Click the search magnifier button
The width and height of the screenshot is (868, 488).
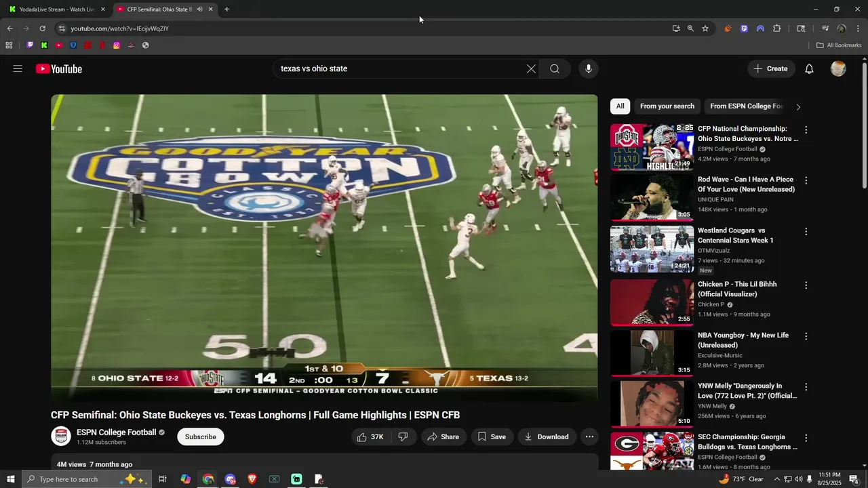[555, 68]
